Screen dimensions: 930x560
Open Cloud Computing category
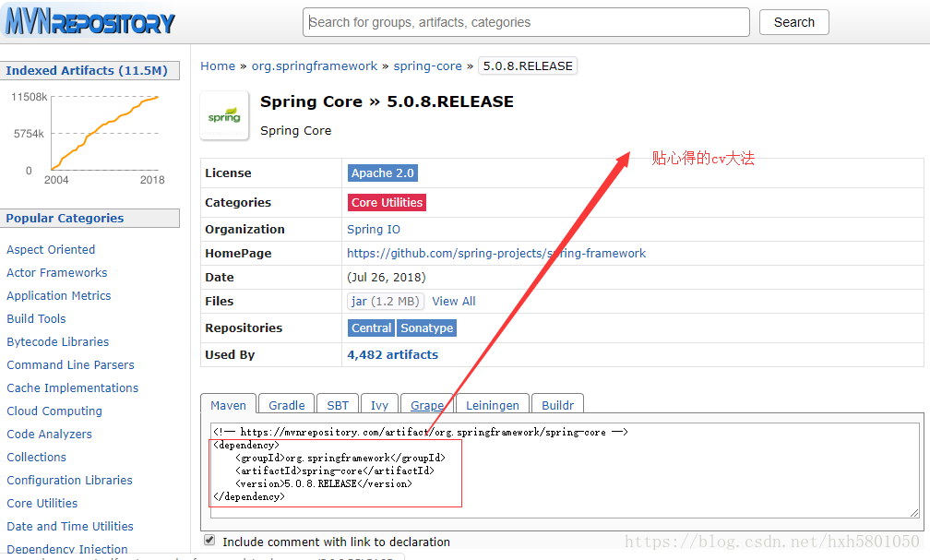[x=54, y=411]
